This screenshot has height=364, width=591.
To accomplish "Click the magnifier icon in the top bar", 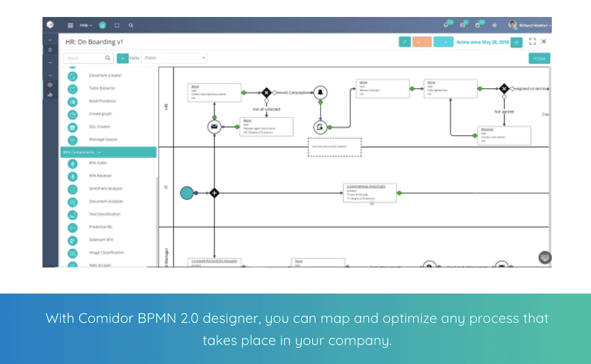I will click(131, 25).
